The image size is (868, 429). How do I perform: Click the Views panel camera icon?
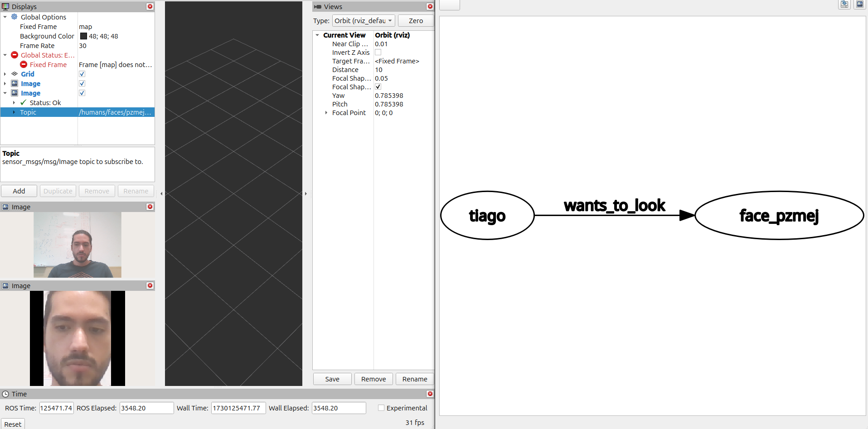click(x=318, y=7)
